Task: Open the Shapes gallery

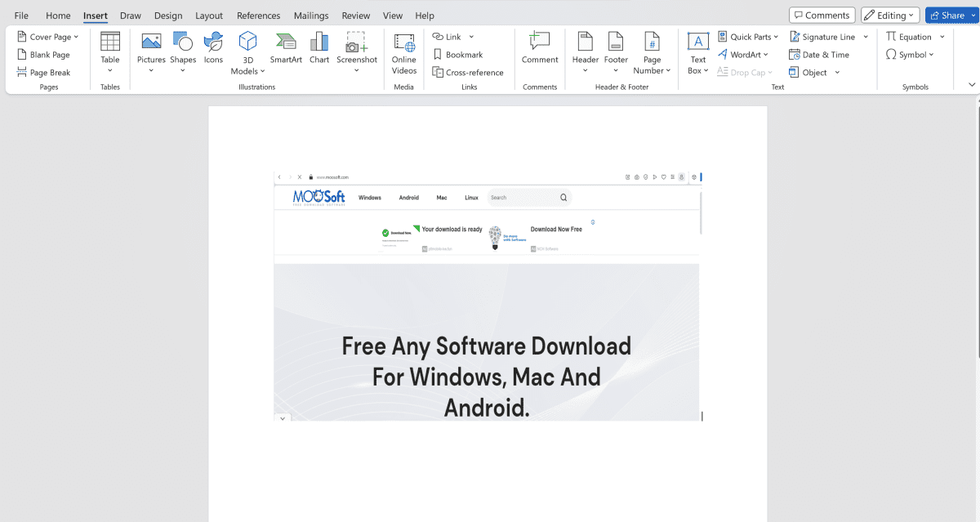Action: tap(183, 51)
